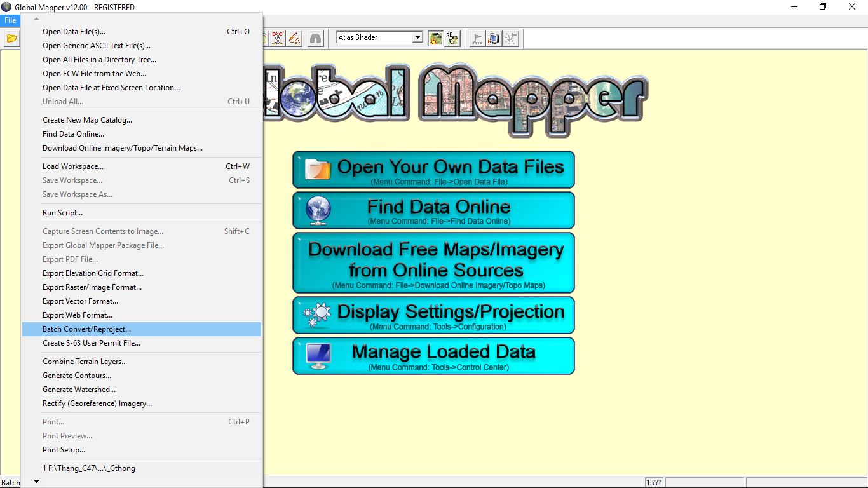The image size is (868, 488).
Task: Choose Export Vector Format...
Action: [x=142, y=301]
